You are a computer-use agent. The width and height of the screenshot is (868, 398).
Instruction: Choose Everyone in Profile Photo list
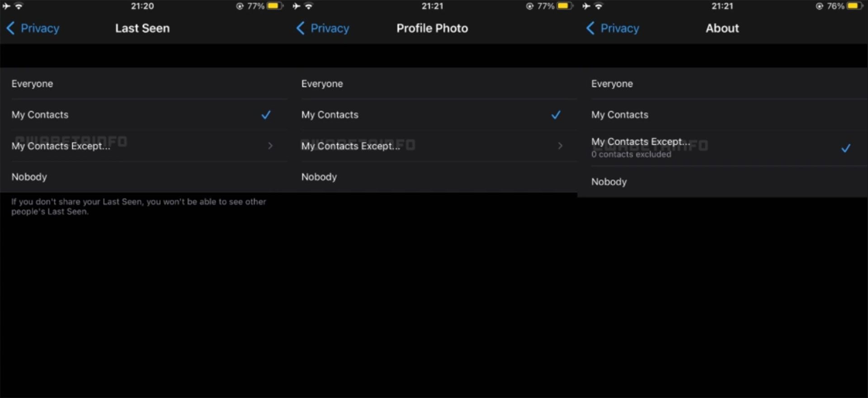click(x=434, y=84)
